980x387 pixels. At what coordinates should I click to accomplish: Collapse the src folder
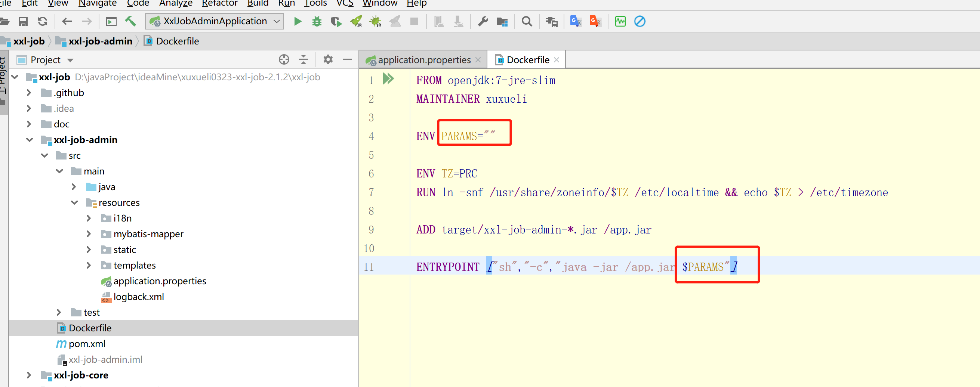[x=44, y=155]
